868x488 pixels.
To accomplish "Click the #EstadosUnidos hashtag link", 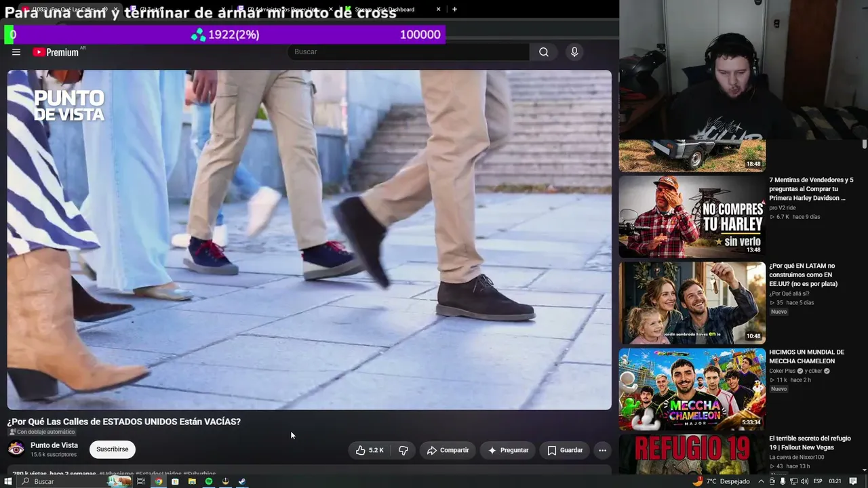I will (x=158, y=474).
